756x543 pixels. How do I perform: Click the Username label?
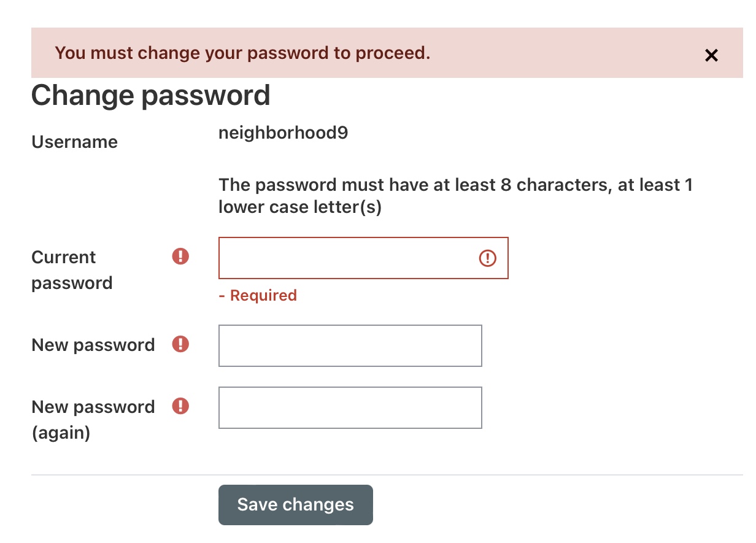[x=74, y=142]
